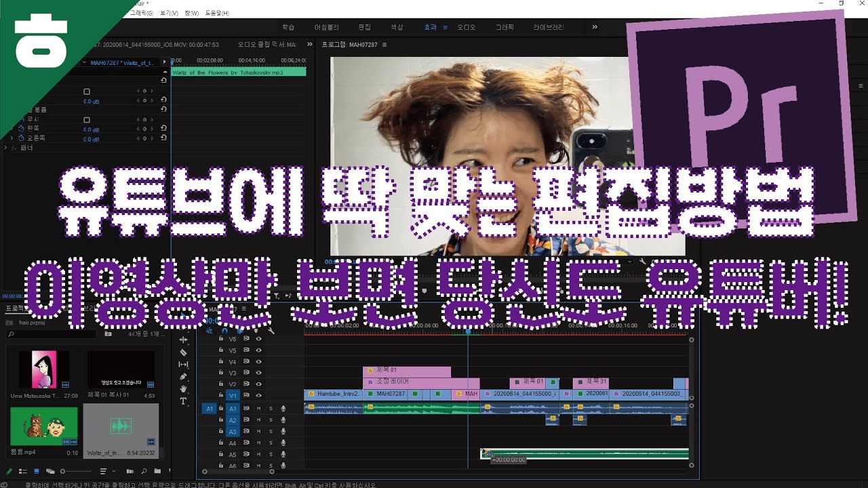The height and width of the screenshot is (488, 868).
Task: Hide track V6 with its eye icon
Action: tap(258, 339)
